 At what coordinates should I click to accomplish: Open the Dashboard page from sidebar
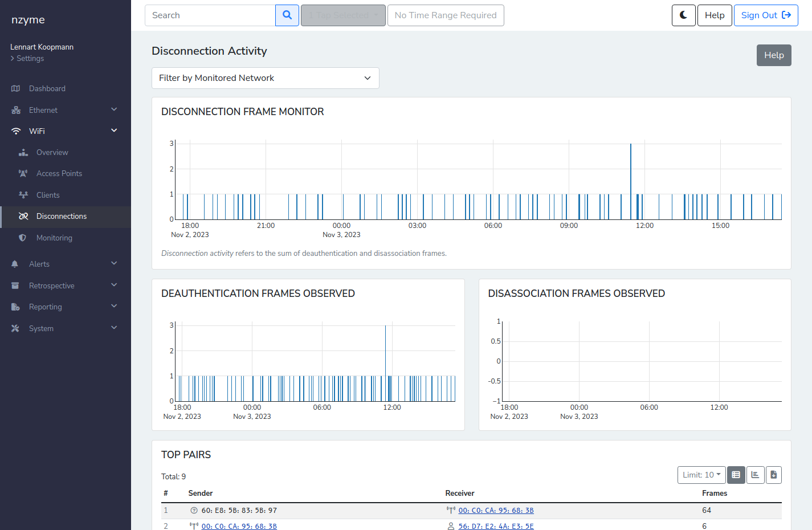coord(47,89)
